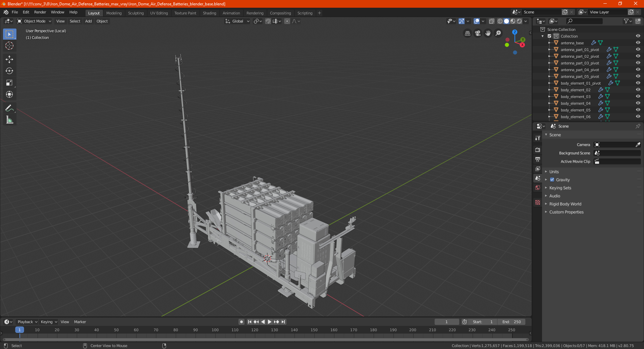Image resolution: width=644 pixels, height=349 pixels.
Task: Switch to the UV Editing workspace tab
Action: (159, 13)
